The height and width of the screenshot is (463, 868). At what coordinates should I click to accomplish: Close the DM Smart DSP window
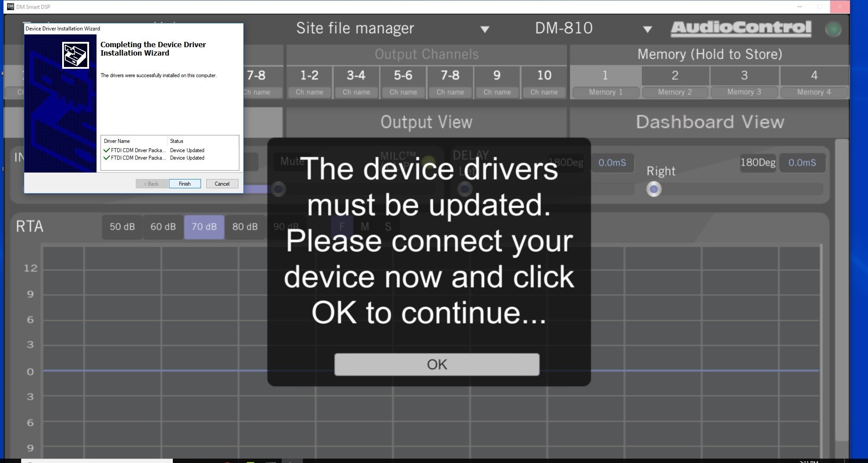pyautogui.click(x=840, y=7)
